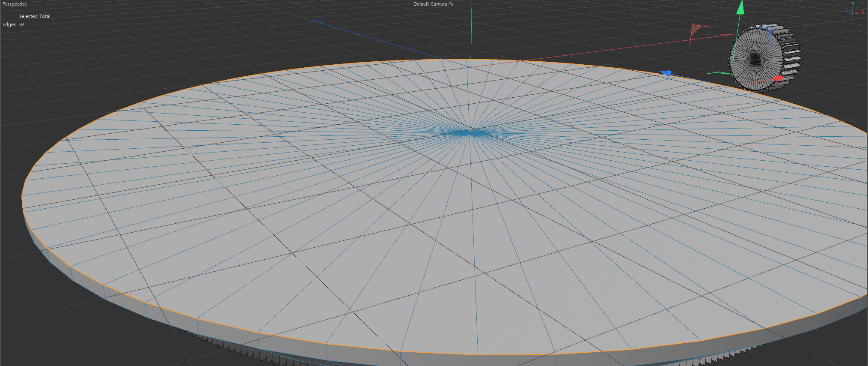The width and height of the screenshot is (868, 366).
Task: Click the Default Camera label
Action: click(x=430, y=4)
